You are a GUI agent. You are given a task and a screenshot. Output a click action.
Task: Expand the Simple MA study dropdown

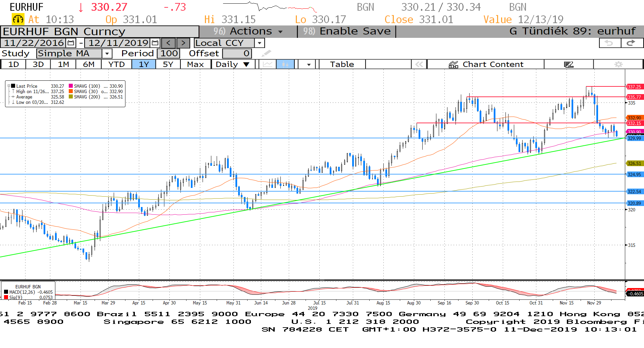[107, 53]
